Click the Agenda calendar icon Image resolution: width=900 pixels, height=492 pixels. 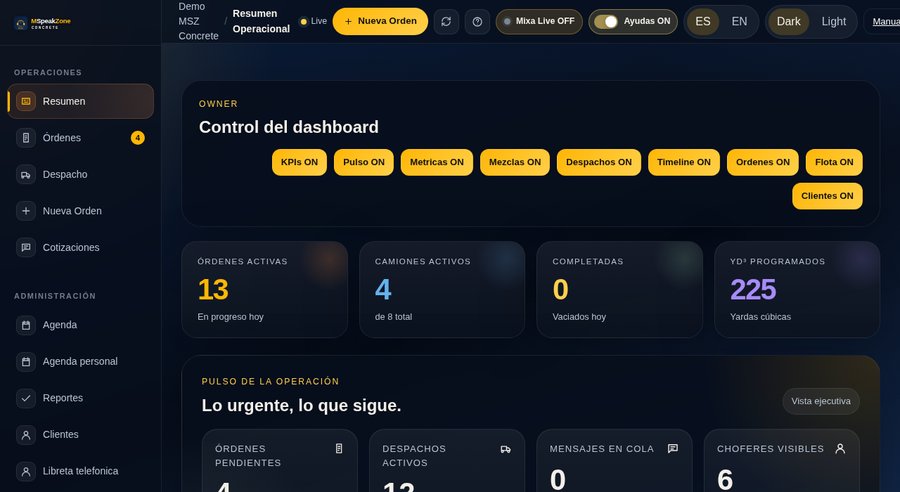coord(26,325)
